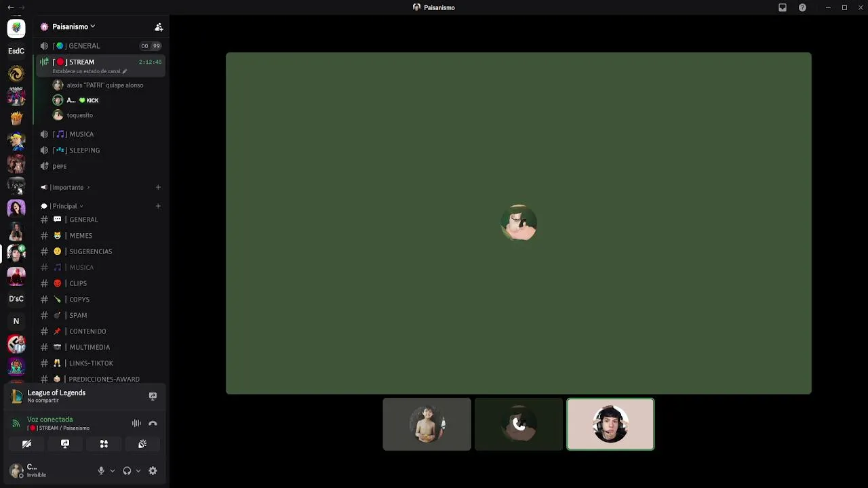Image resolution: width=868 pixels, height=488 pixels.
Task: Select the STREAM voice channel
Action: (100, 66)
